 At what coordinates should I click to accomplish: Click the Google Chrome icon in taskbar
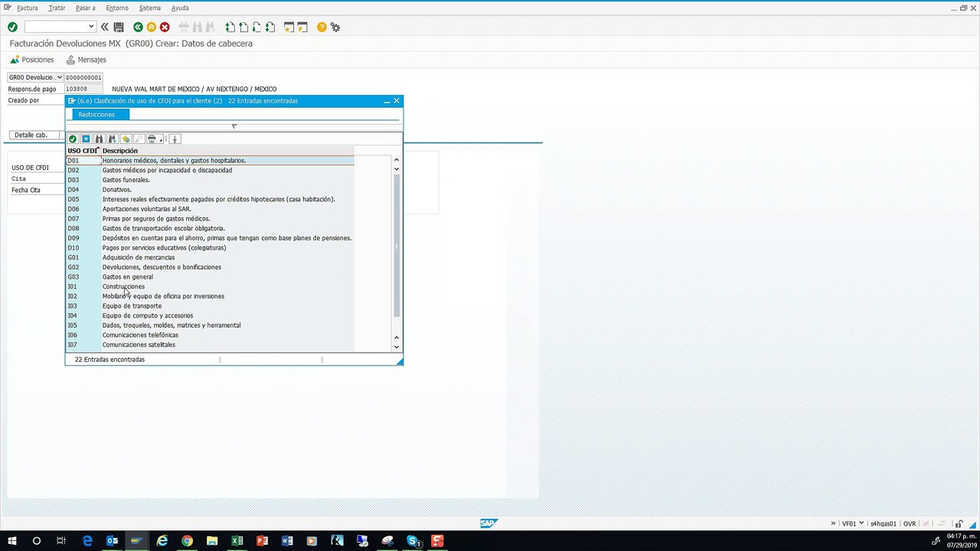[187, 541]
